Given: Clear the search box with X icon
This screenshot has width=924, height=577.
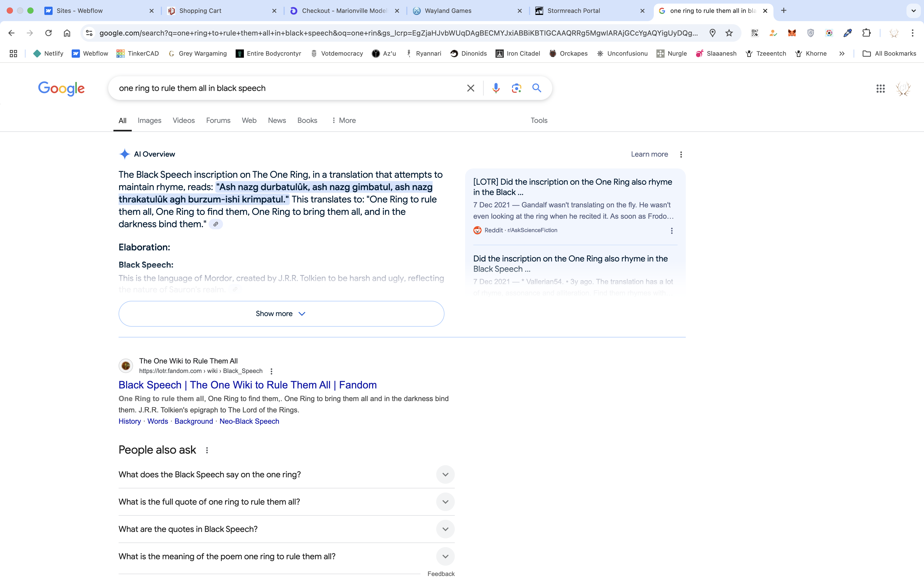Looking at the screenshot, I should 471,88.
